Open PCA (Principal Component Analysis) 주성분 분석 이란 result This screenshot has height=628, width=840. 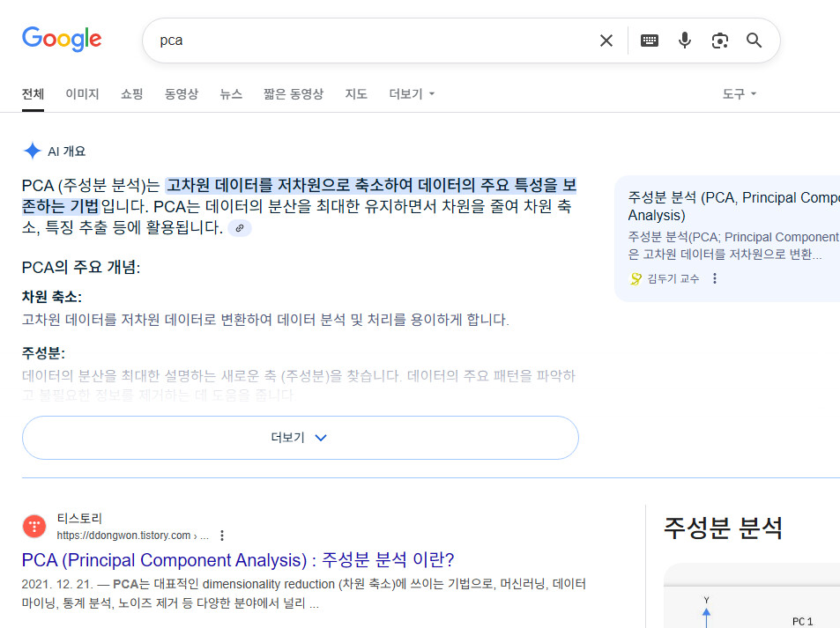[x=238, y=560]
